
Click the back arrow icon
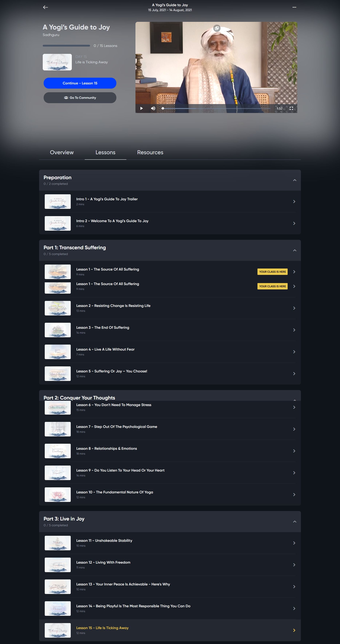[x=45, y=7]
